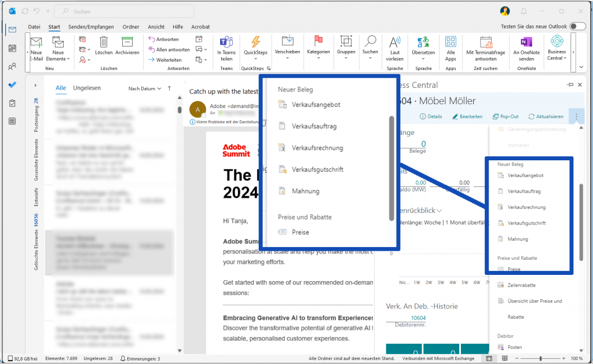This screenshot has height=364, width=593.
Task: Open the quick access toolbar customize arrow
Action: pyautogui.click(x=48, y=12)
